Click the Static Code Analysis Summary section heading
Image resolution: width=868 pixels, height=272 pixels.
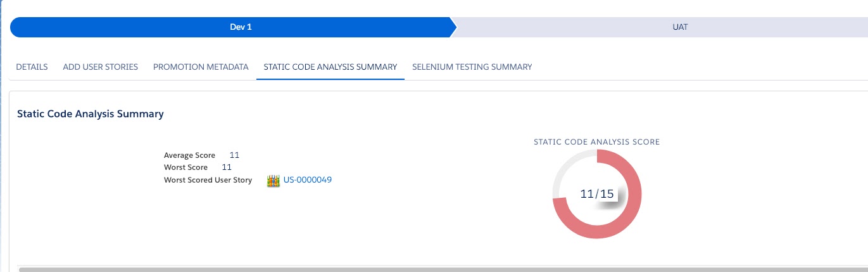(91, 114)
